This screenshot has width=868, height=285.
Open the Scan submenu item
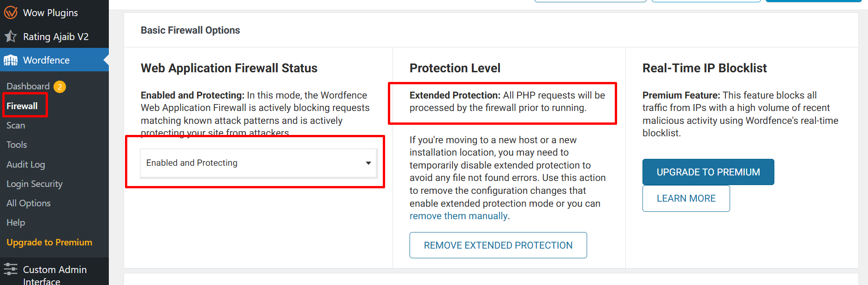coord(16,125)
